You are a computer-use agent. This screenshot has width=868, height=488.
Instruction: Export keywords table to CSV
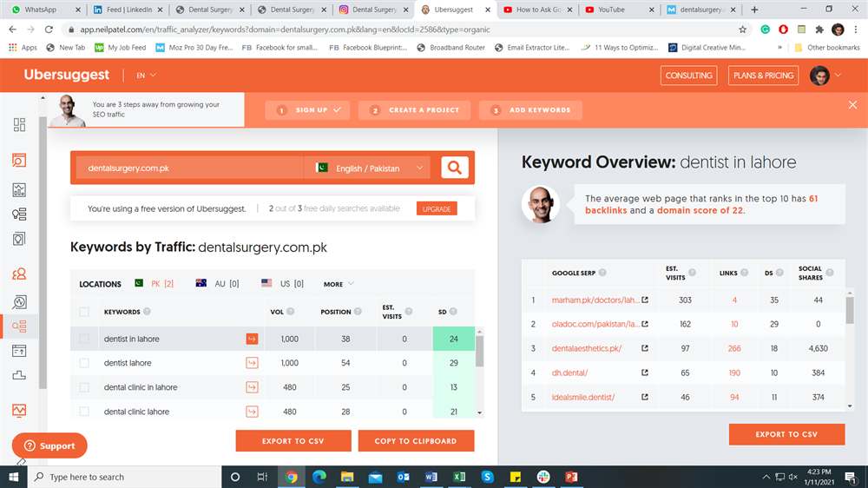tap(293, 441)
